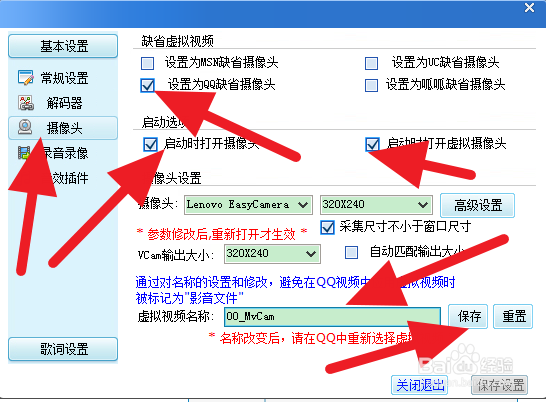
Task: Expand the 基本设置 panel header
Action: (x=63, y=46)
